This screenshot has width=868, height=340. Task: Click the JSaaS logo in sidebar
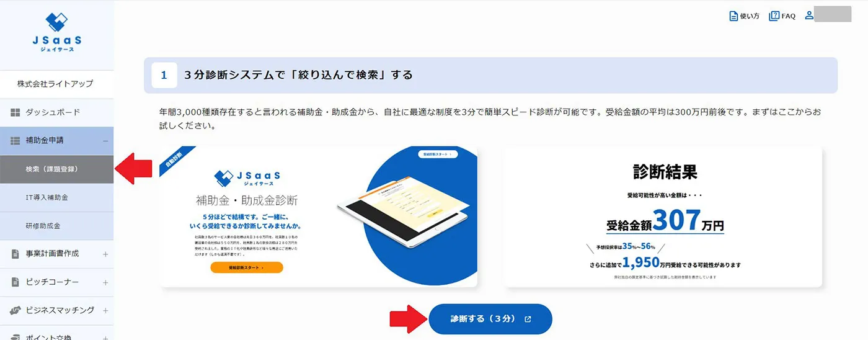point(56,32)
